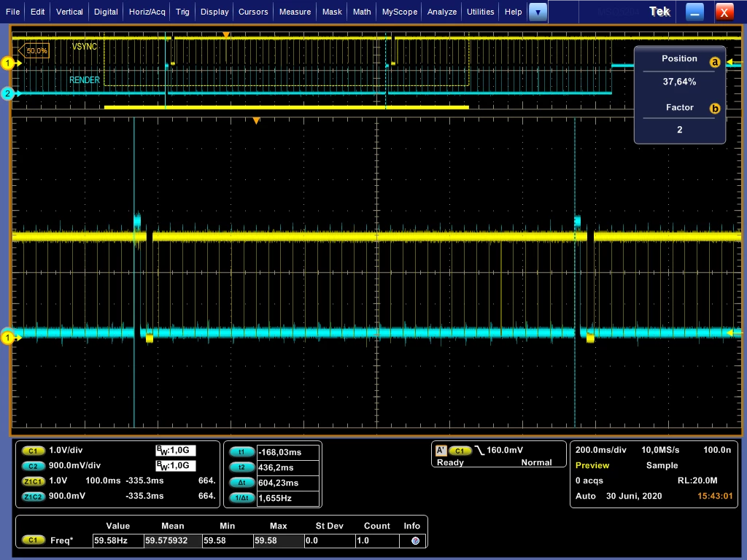Viewport: 747px width, 560px height.
Task: Click the t1 cursor value -168,03ms
Action: pyautogui.click(x=287, y=452)
